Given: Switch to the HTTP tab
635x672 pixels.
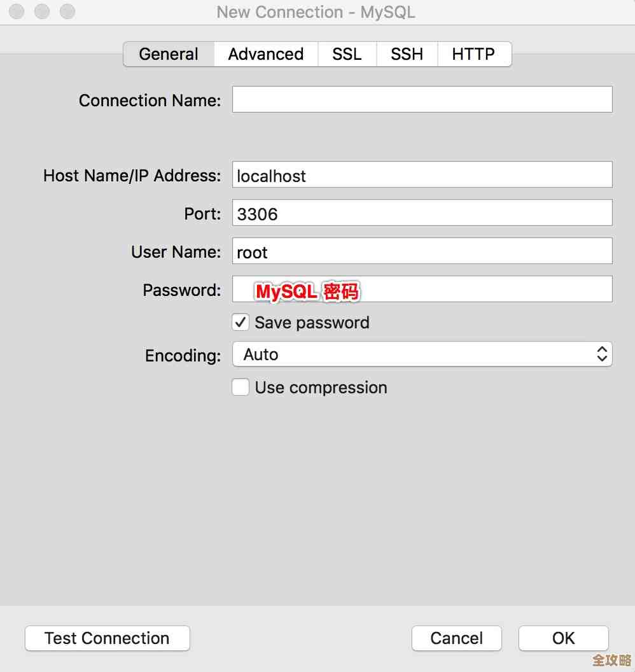Looking at the screenshot, I should tap(473, 54).
